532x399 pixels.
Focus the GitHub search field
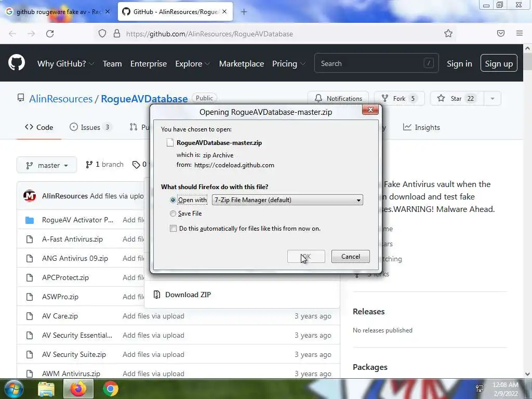[x=376, y=63]
